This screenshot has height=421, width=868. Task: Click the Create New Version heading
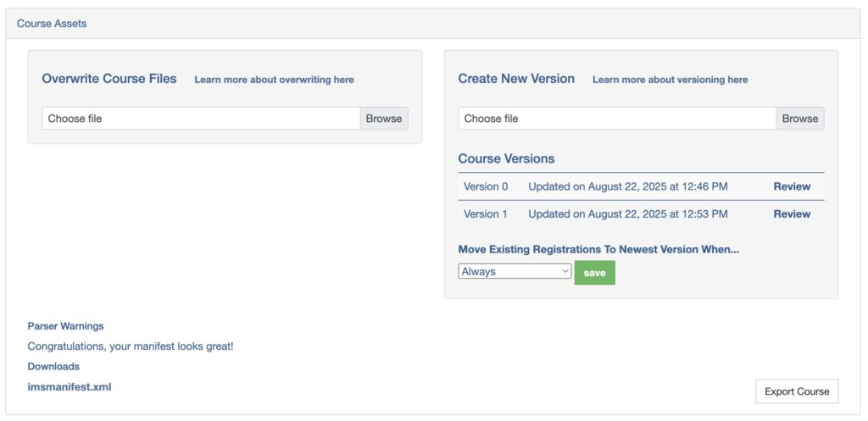[516, 79]
